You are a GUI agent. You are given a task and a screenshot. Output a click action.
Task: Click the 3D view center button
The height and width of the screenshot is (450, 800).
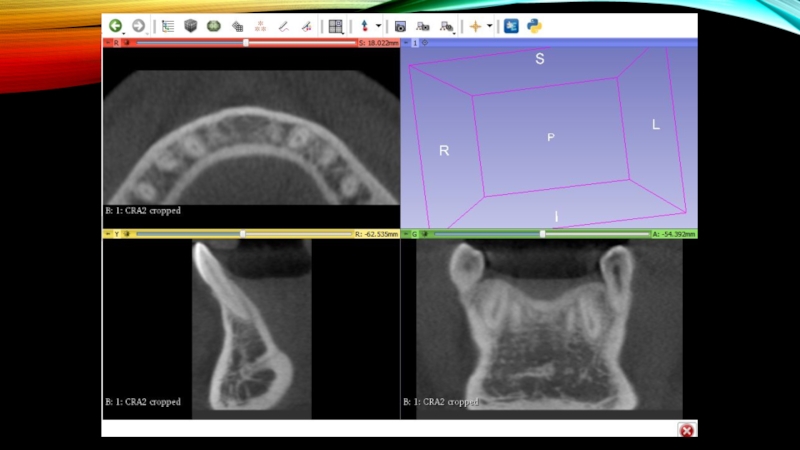click(425, 43)
